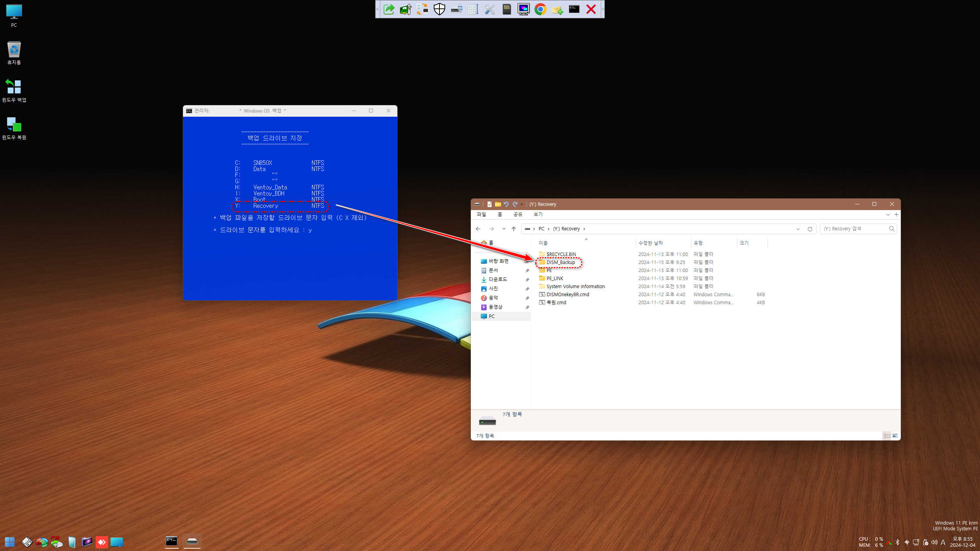Open 바탕 화면 in the navigation pane
Screen dimensions: 980x551
(498, 261)
